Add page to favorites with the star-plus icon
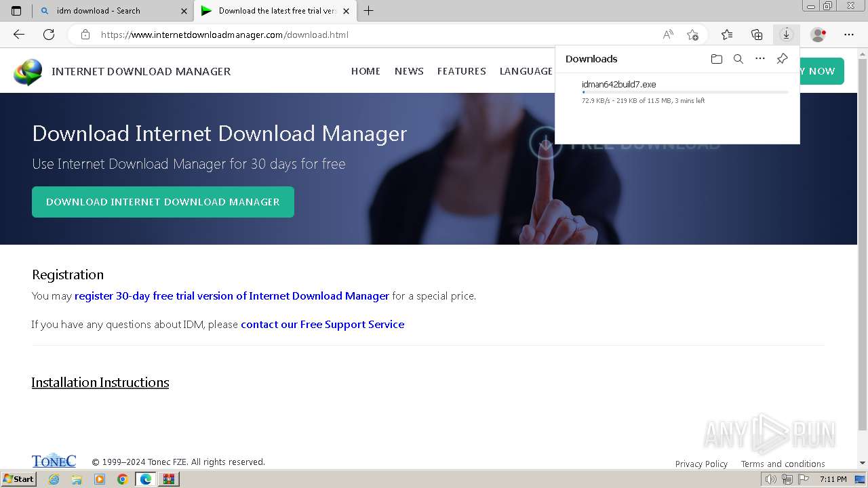868x488 pixels. point(692,35)
